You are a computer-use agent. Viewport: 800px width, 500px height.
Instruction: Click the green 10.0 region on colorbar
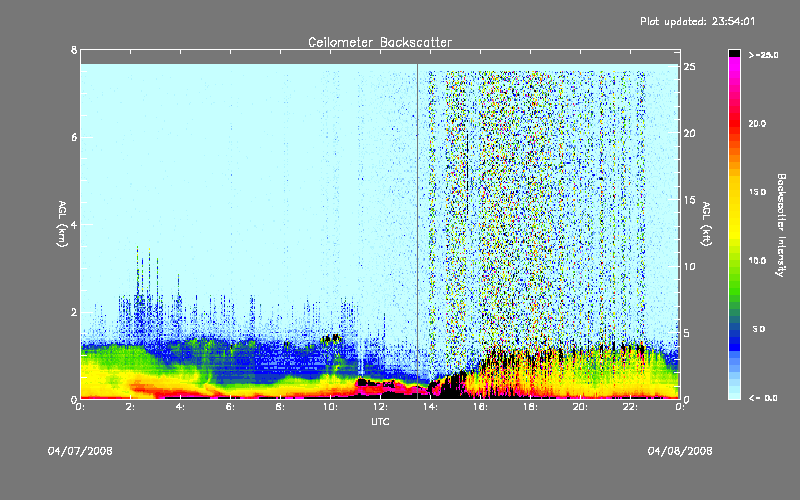[734, 261]
